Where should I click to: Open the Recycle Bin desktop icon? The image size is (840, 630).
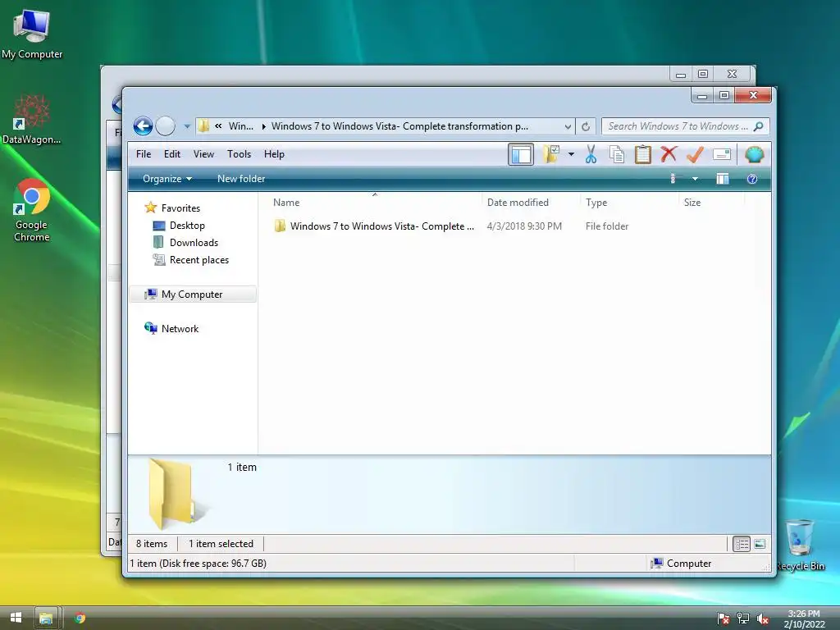coord(801,545)
